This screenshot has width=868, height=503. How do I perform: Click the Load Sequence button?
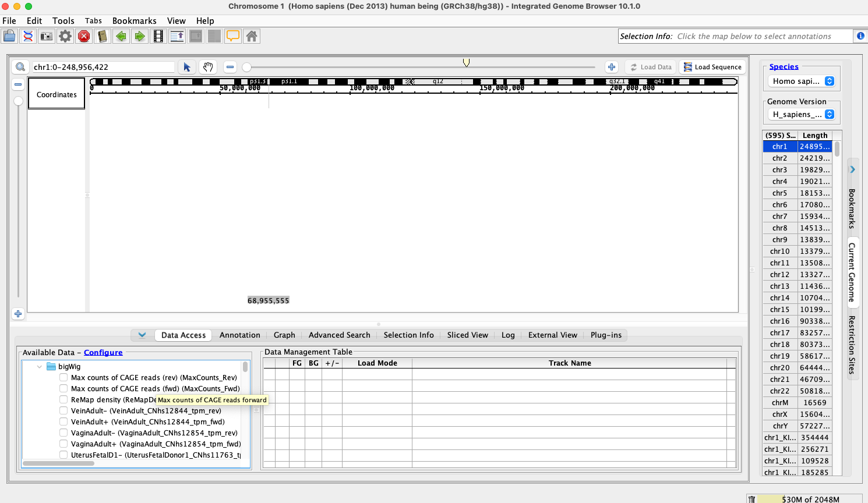pos(712,67)
